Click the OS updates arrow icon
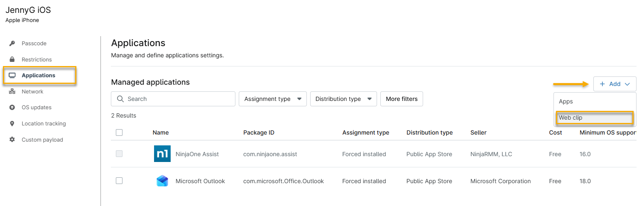The width and height of the screenshot is (644, 206). click(x=12, y=108)
